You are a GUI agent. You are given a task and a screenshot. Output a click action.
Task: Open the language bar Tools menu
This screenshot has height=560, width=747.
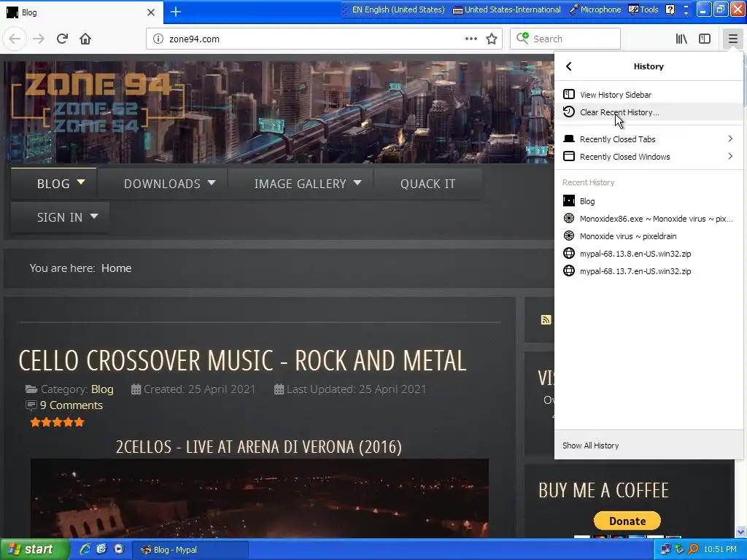point(643,9)
